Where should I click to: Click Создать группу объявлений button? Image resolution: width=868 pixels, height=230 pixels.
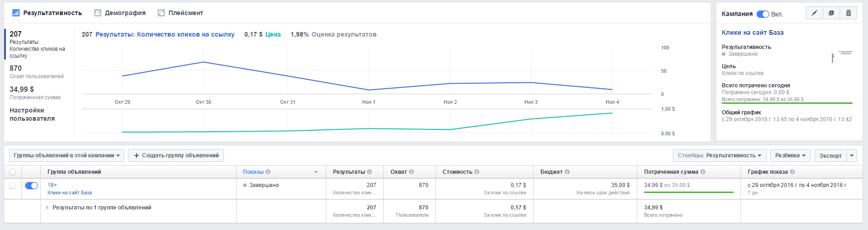point(176,155)
